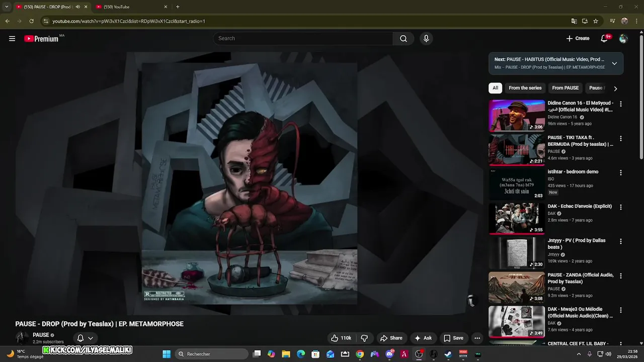The image size is (644, 362).
Task: Like the video with thumbs up
Action: pos(341,338)
